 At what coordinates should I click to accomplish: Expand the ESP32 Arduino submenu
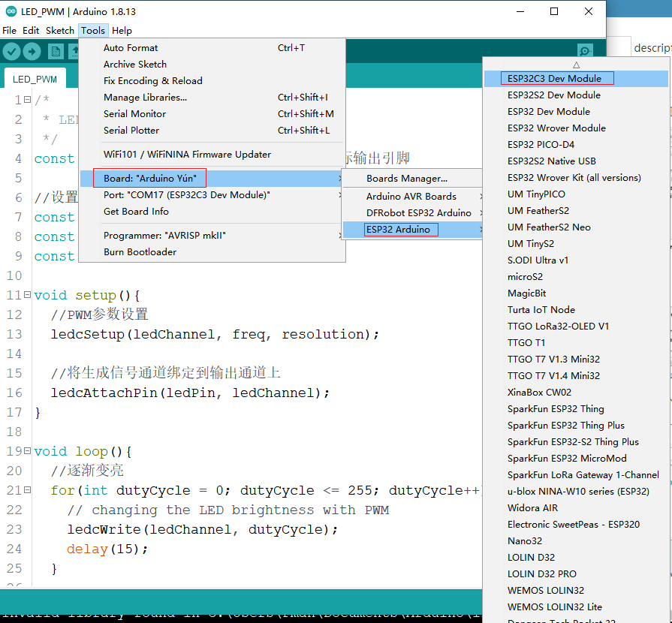[x=412, y=229]
